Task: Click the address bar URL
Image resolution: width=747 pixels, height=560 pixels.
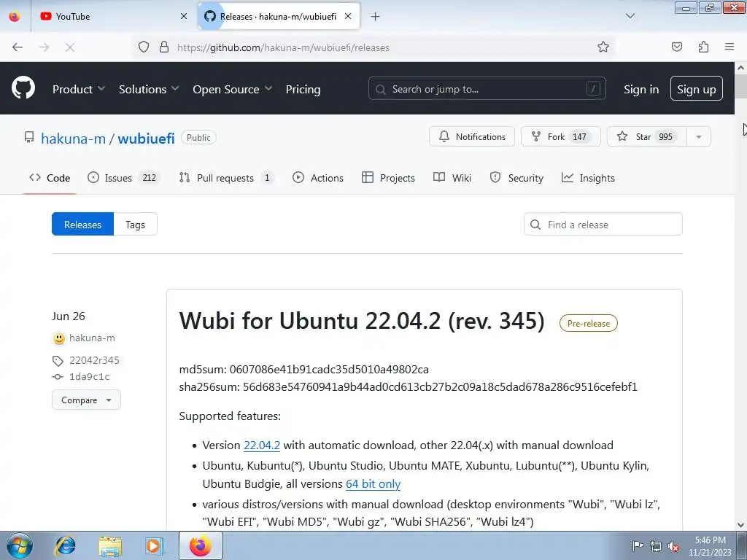Action: point(283,47)
